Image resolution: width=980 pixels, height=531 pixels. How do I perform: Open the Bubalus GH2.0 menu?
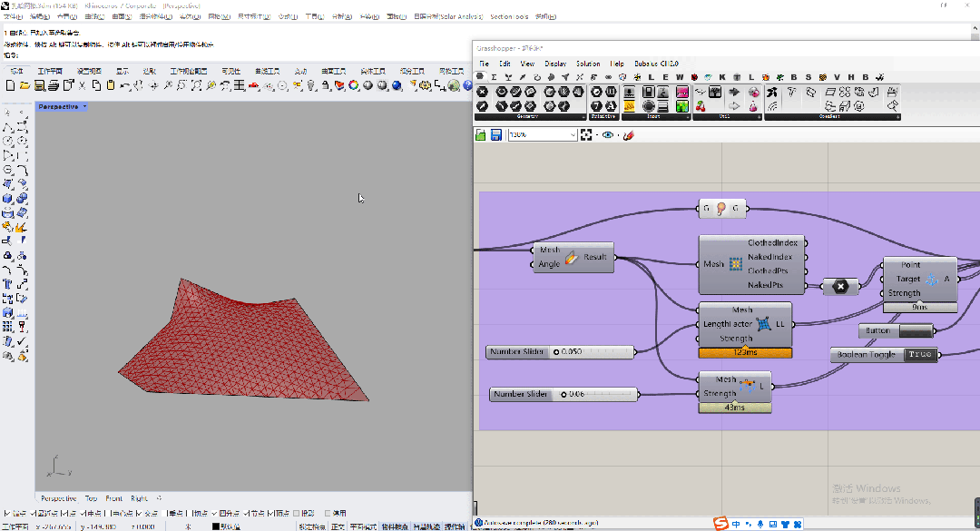656,64
